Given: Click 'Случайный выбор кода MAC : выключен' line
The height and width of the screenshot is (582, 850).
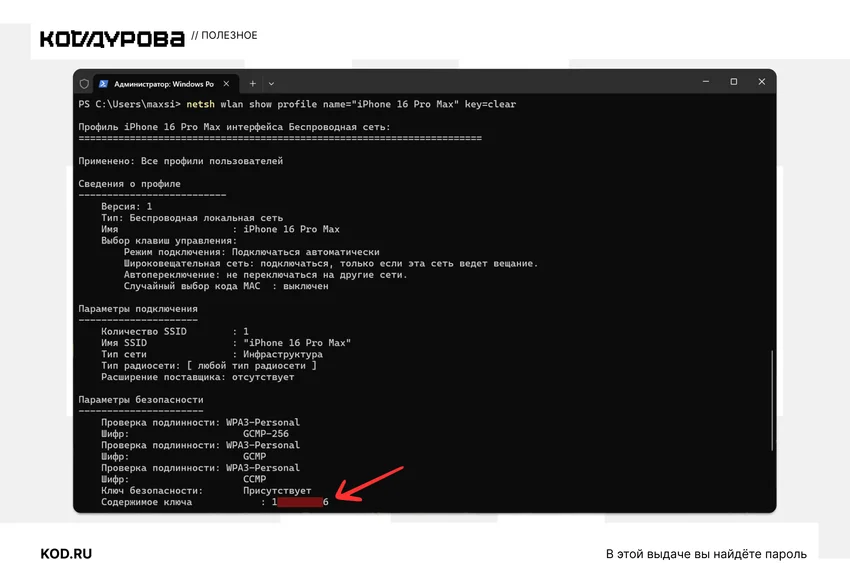Looking at the screenshot, I should click(x=226, y=286).
